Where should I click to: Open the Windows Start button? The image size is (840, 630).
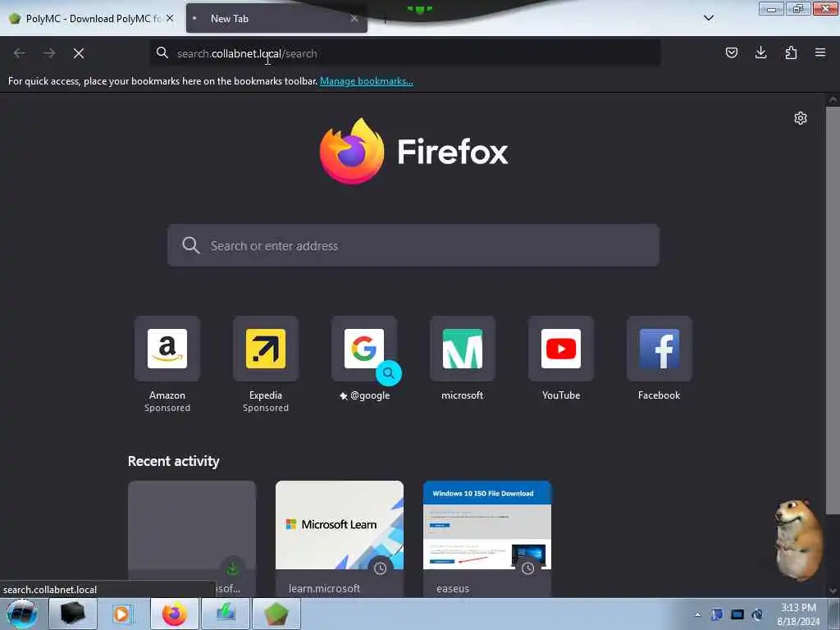21,614
